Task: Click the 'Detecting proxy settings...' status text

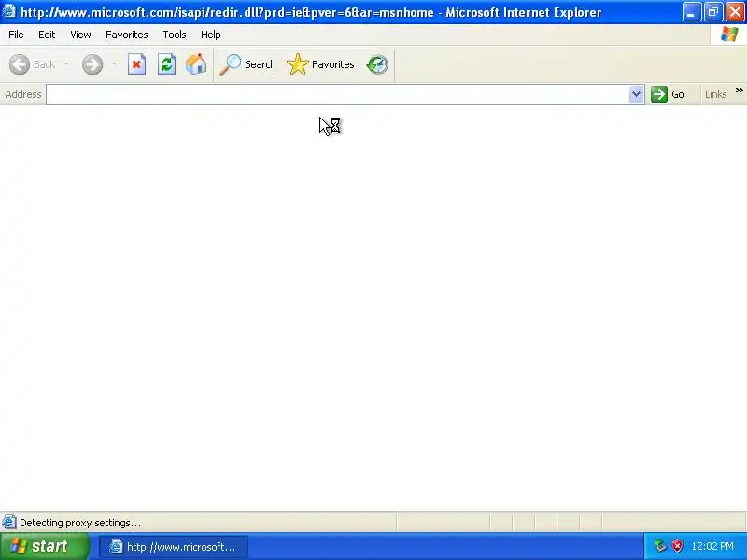Action: click(x=80, y=523)
